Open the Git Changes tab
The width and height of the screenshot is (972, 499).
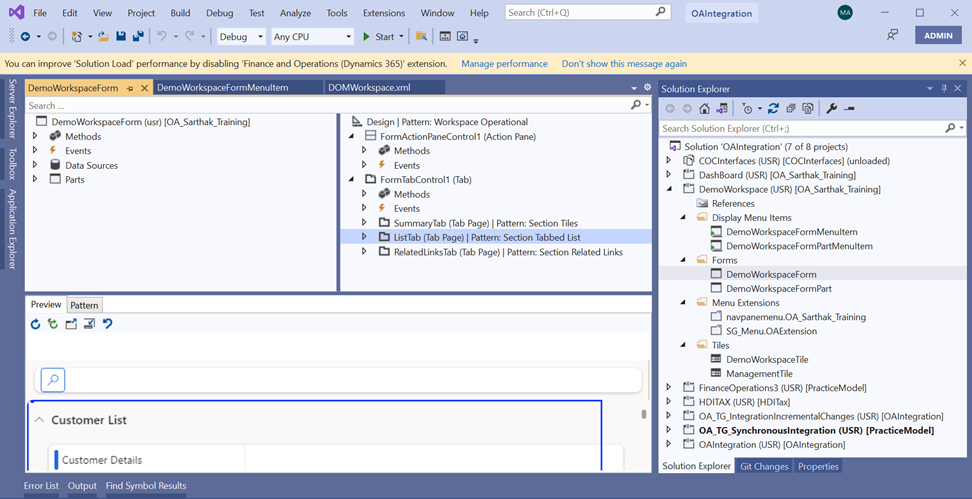[764, 466]
